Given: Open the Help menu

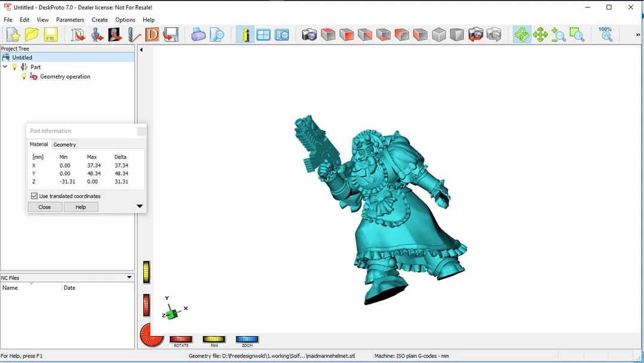Looking at the screenshot, I should (148, 20).
